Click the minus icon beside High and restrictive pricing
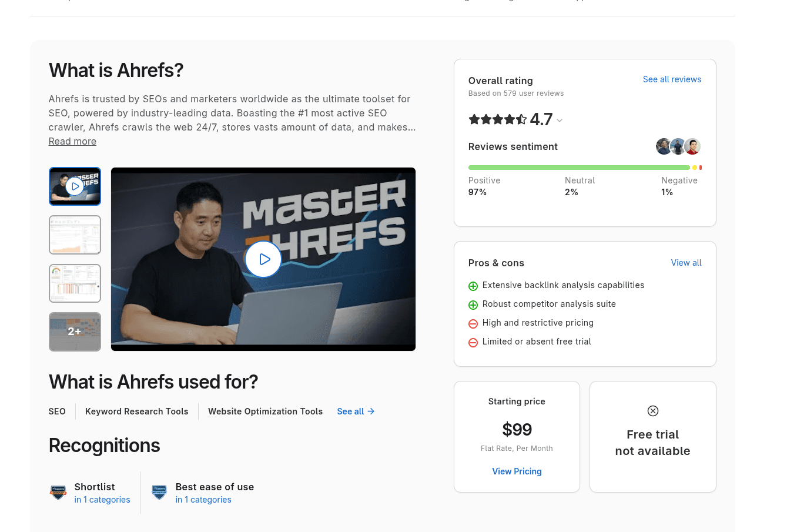 click(473, 324)
